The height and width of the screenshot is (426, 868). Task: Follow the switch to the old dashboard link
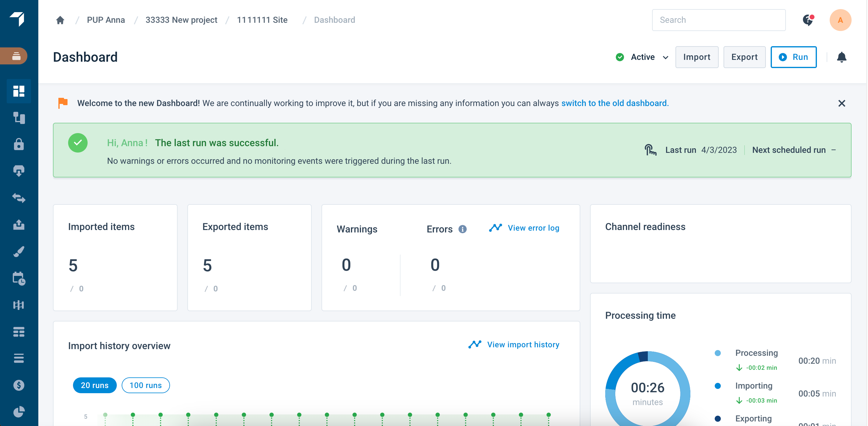(x=615, y=103)
